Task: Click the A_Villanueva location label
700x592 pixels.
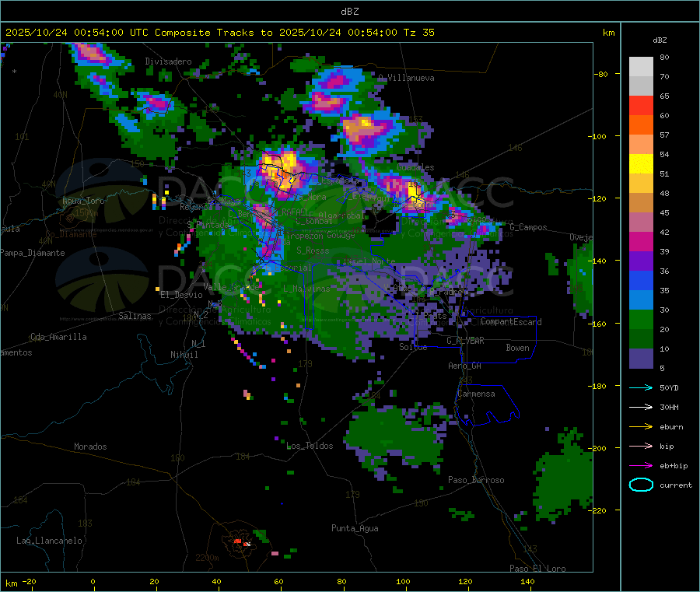Action: (x=406, y=78)
